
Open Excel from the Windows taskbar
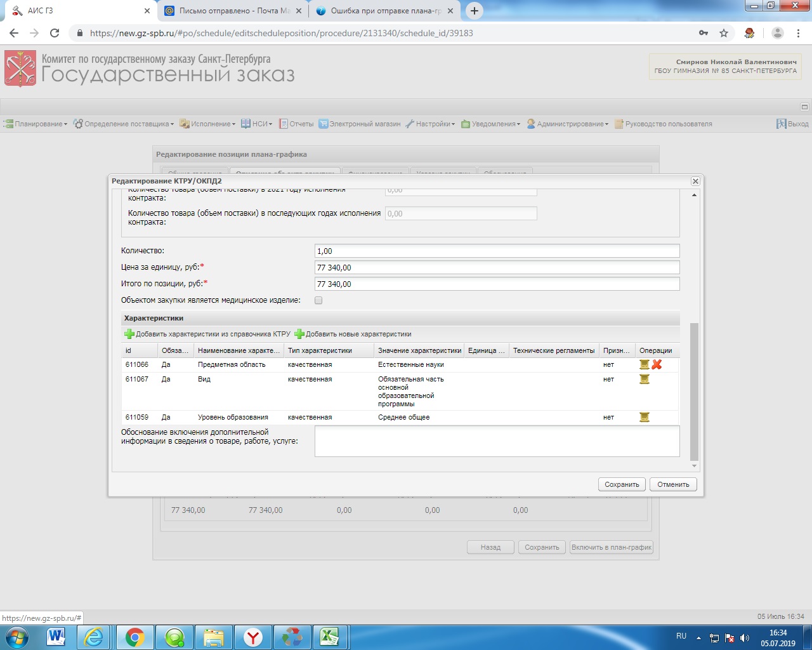(329, 637)
